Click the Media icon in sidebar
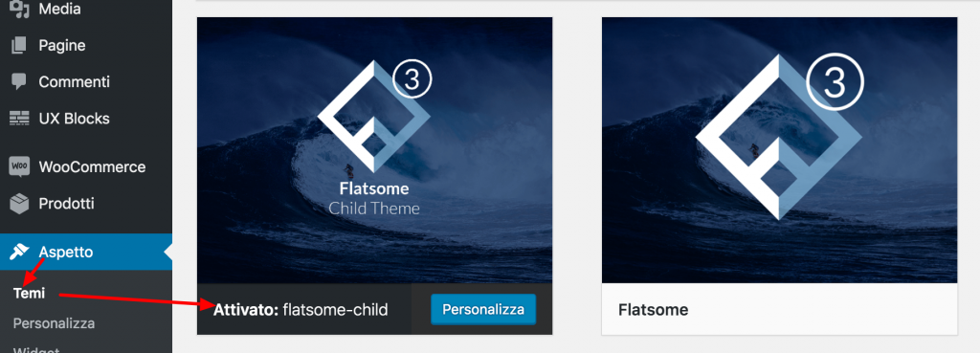The width and height of the screenshot is (980, 353). (x=19, y=9)
